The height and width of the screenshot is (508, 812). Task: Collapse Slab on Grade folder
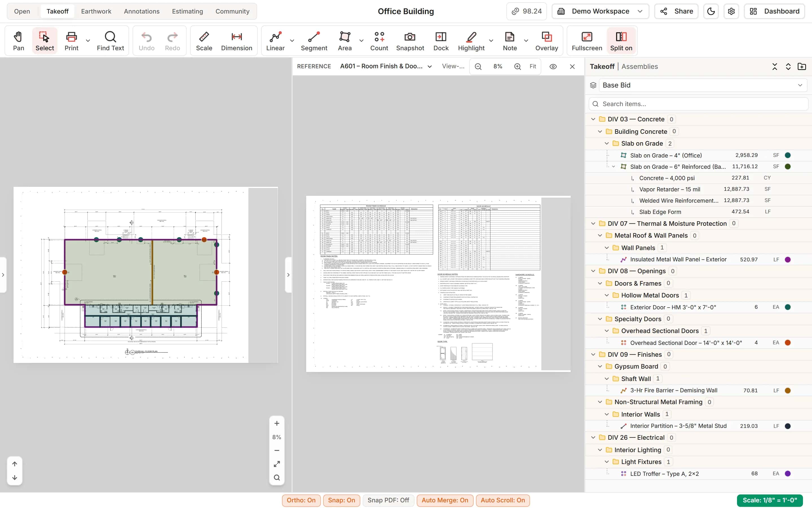606,143
